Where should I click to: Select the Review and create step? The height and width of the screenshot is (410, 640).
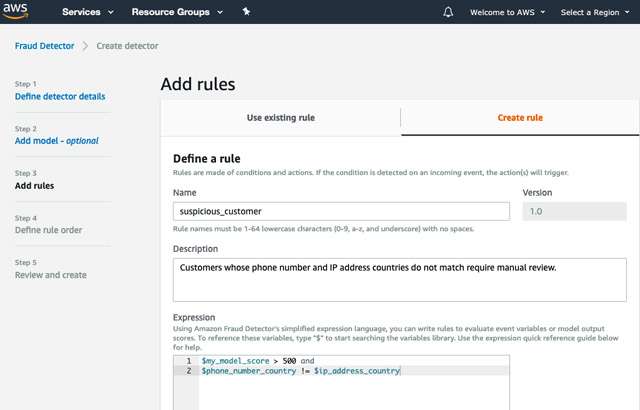pyautogui.click(x=50, y=275)
